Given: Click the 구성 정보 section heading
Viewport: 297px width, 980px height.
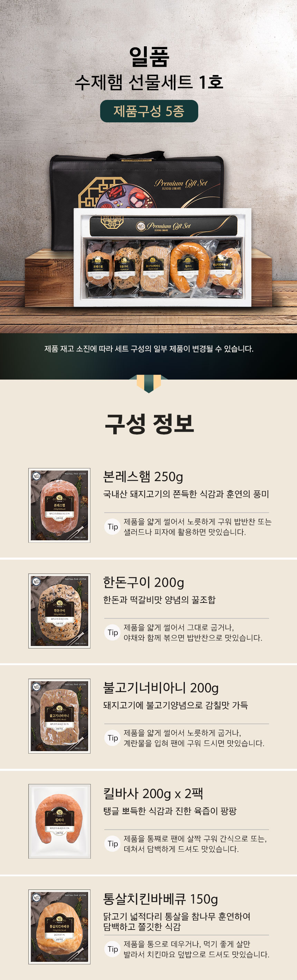Looking at the screenshot, I should [149, 424].
